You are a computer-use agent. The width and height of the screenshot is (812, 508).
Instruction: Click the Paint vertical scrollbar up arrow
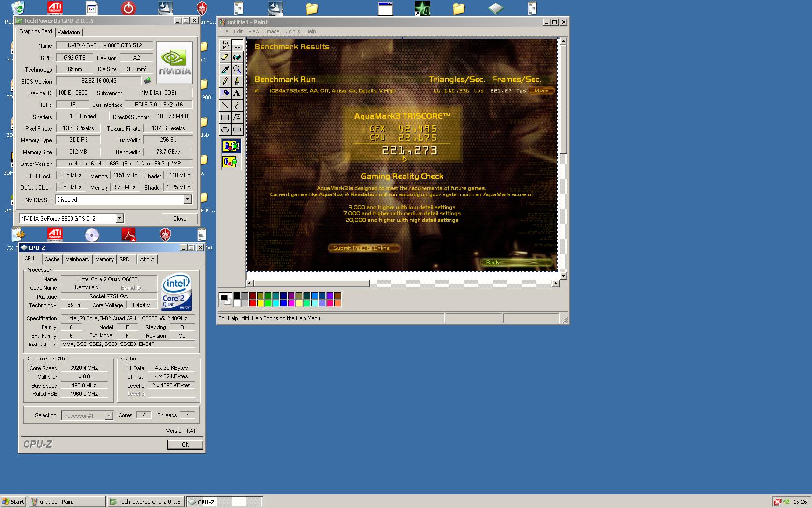[x=563, y=42]
